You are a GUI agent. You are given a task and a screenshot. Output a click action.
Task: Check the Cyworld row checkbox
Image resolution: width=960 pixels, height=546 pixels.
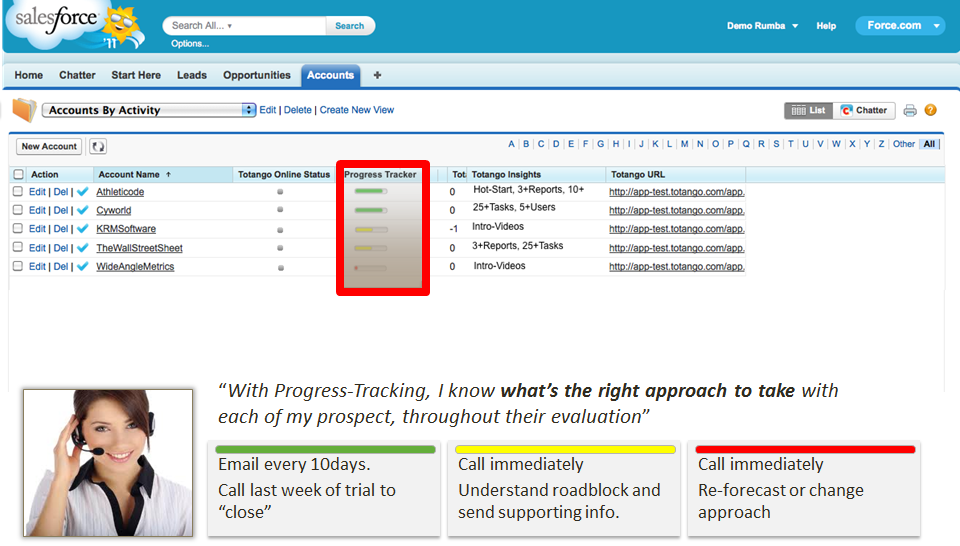click(x=18, y=210)
